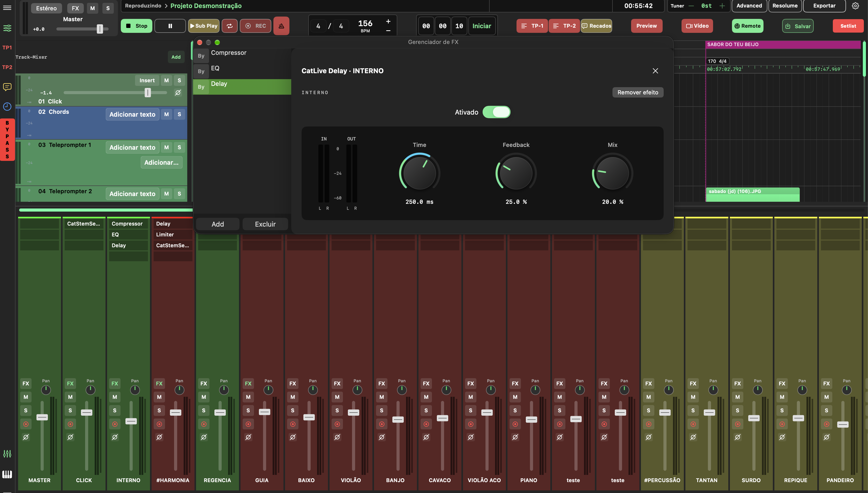The height and width of the screenshot is (493, 868).
Task: Mute the 02 Chords track
Action: tap(166, 114)
